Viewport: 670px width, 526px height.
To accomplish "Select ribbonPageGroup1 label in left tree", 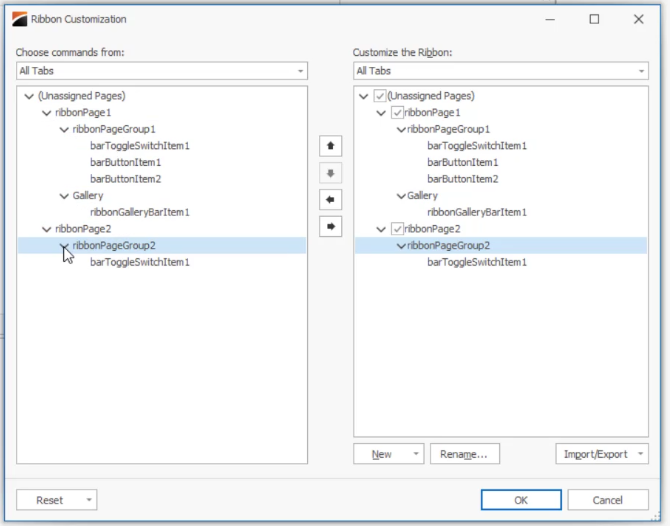I will [114, 129].
